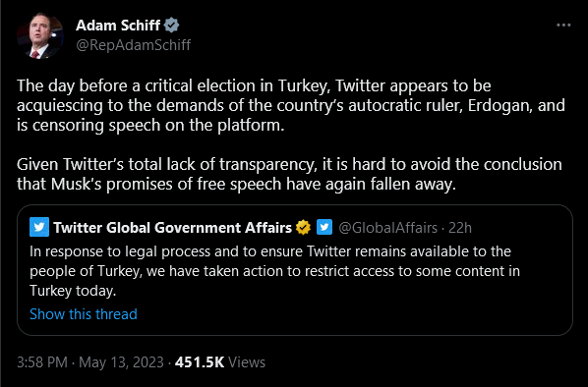Open the Twitter Global Government Affairs account name

[172, 228]
